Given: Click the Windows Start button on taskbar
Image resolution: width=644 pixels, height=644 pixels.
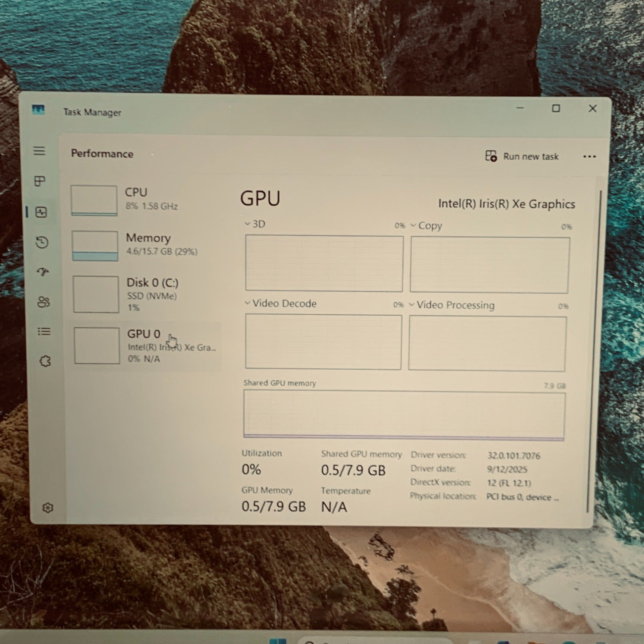Looking at the screenshot, I should (x=278, y=641).
